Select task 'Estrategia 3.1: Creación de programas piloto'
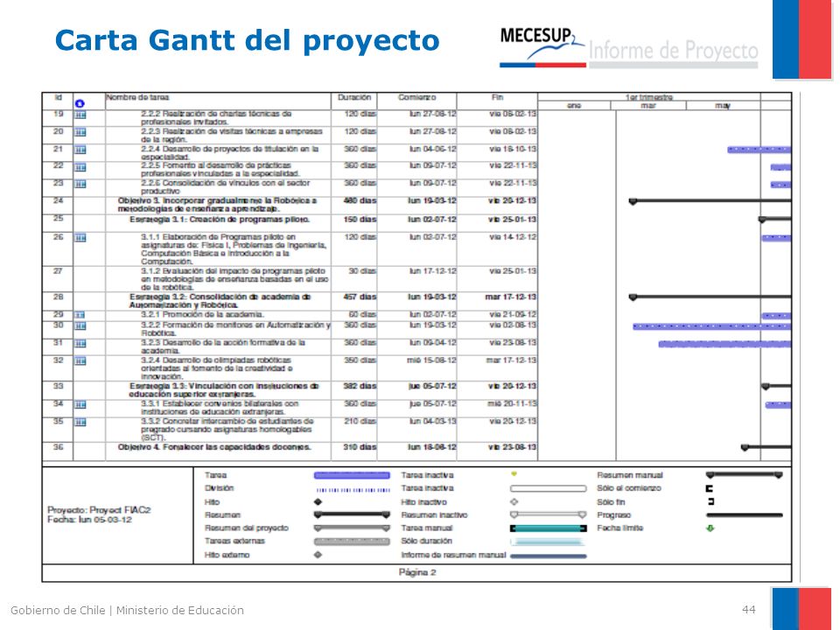840x630 pixels. [219, 220]
